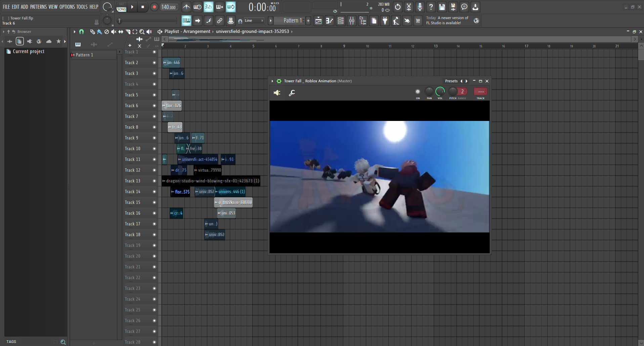644x346 pixels.
Task: Toggle wait for input before recording
Action: (198, 7)
